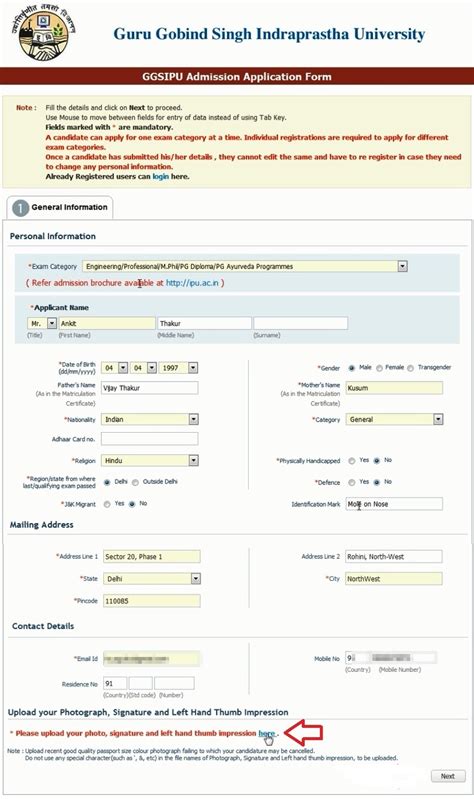The height and width of the screenshot is (799, 474).
Task: Open the ipu.ac.in brochure link
Action: (x=192, y=283)
